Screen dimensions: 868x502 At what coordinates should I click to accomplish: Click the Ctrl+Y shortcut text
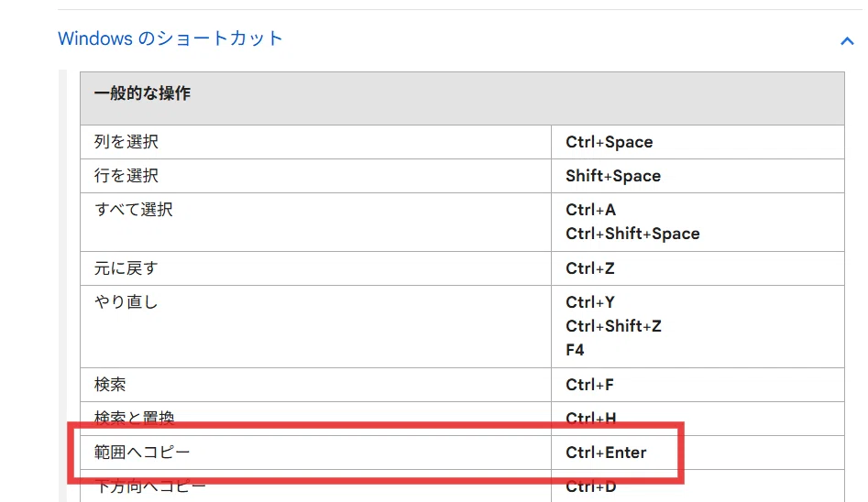tap(590, 302)
